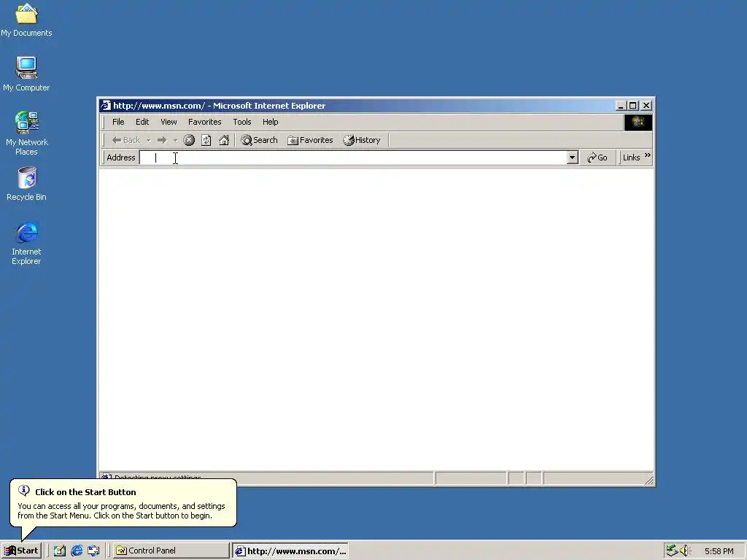Click the Start button

click(x=21, y=551)
